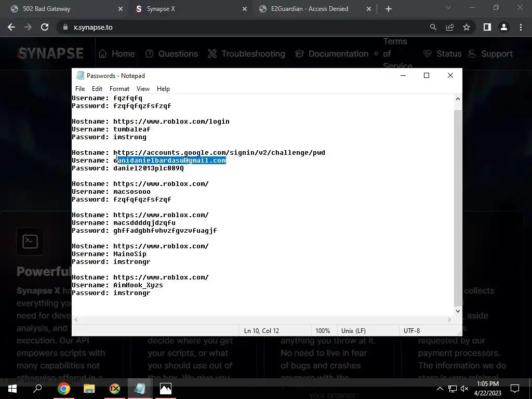Click the roblox.com/login hostname line
Screen dimensions: 532x399
[x=151, y=122]
